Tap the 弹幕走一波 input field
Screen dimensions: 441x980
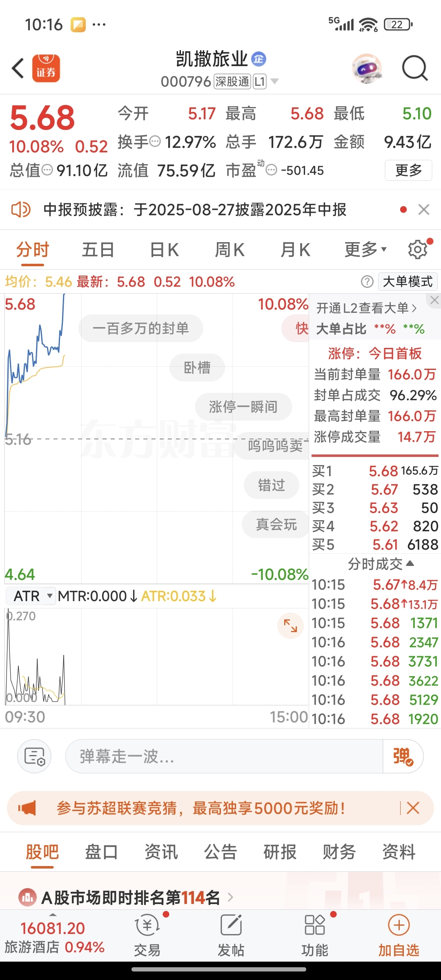[x=224, y=756]
